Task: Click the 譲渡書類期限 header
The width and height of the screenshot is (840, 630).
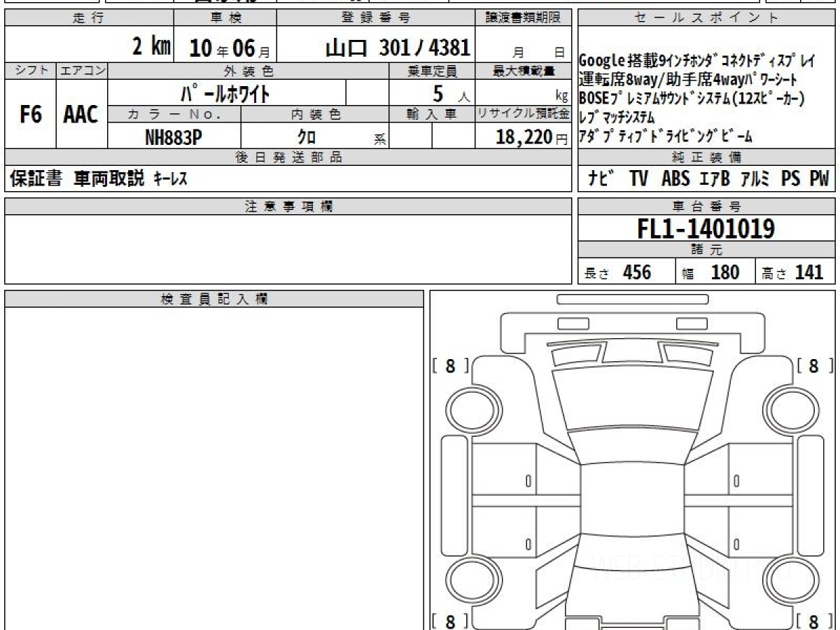Action: 524,18
